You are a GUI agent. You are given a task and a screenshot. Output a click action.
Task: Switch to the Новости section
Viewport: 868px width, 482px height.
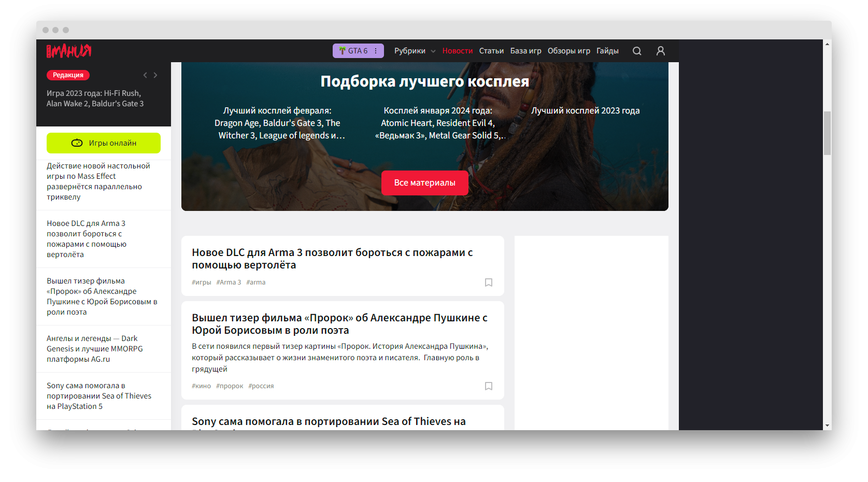coord(457,50)
